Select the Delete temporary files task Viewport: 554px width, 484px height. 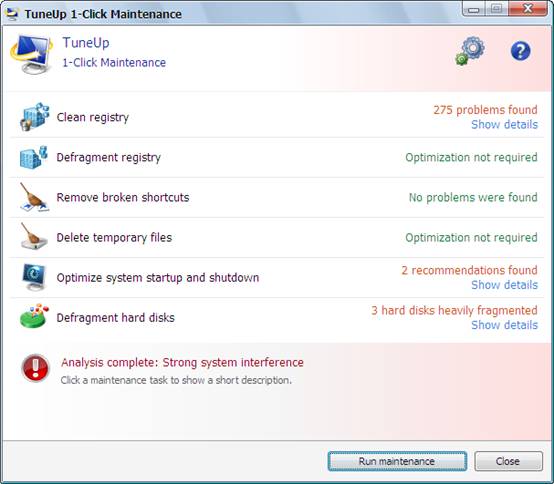[x=114, y=237]
